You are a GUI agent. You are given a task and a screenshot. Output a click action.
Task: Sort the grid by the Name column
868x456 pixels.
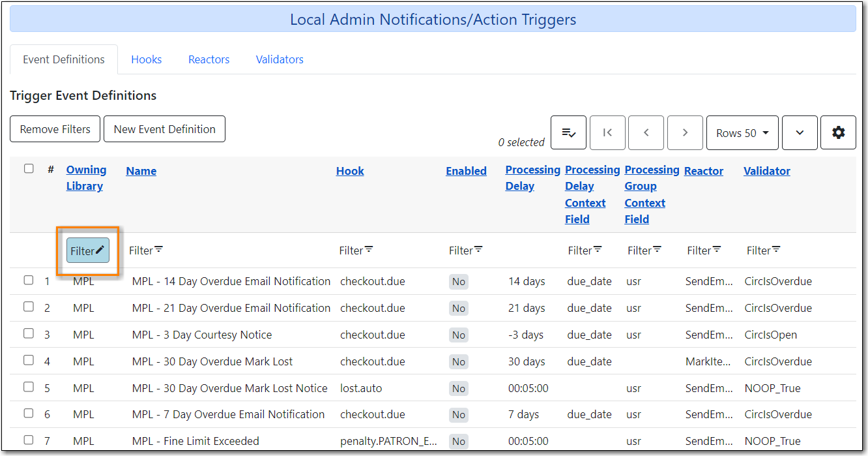tap(141, 170)
